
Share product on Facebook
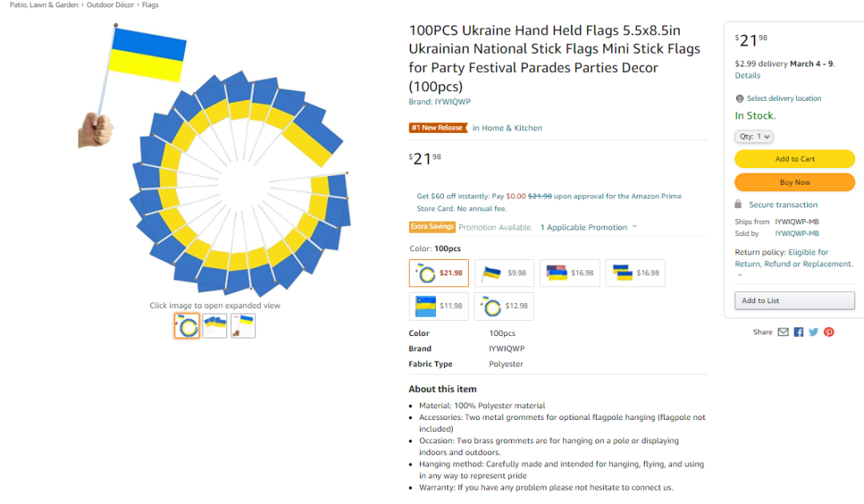click(798, 332)
